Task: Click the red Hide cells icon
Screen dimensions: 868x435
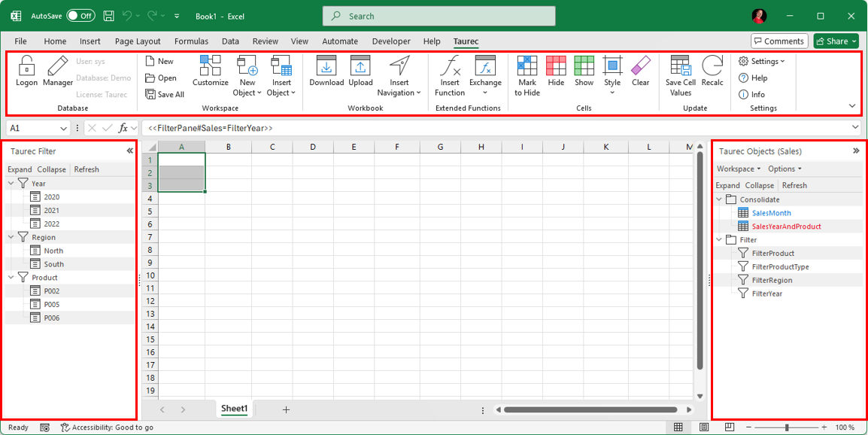Action: (556, 66)
